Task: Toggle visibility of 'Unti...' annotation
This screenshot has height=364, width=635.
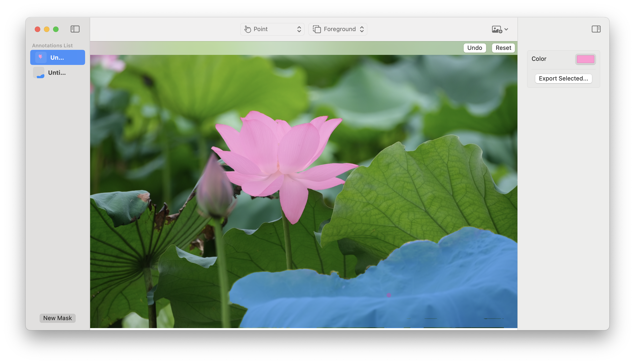Action: (39, 72)
